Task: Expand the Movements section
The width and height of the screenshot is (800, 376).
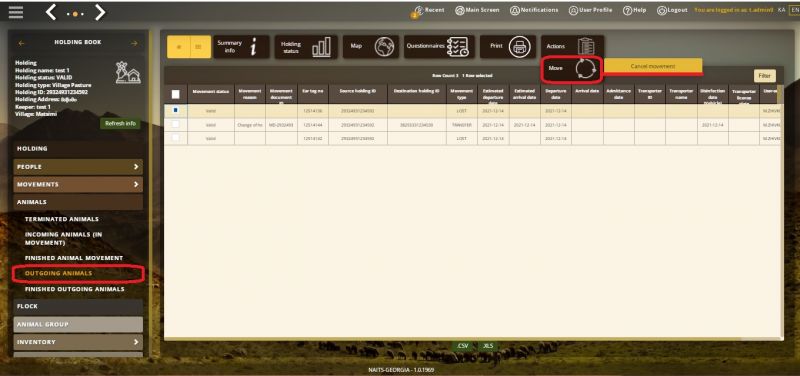Action: coord(78,184)
